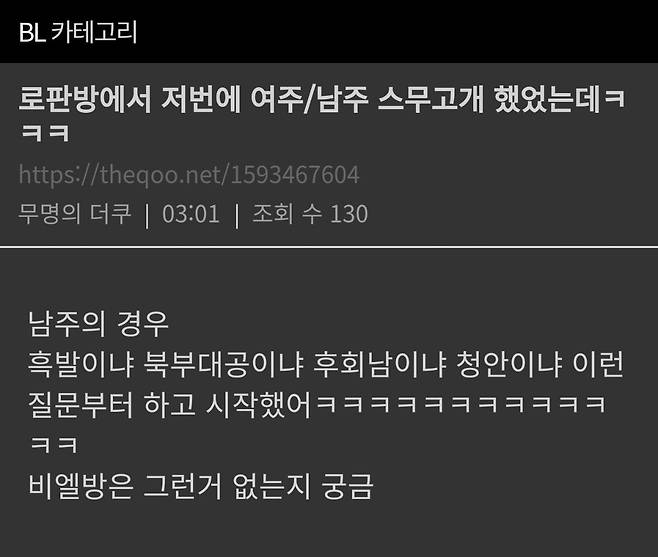Click the black header bar beside BL 카테고리
This screenshot has width=658, height=557.
(398, 31)
